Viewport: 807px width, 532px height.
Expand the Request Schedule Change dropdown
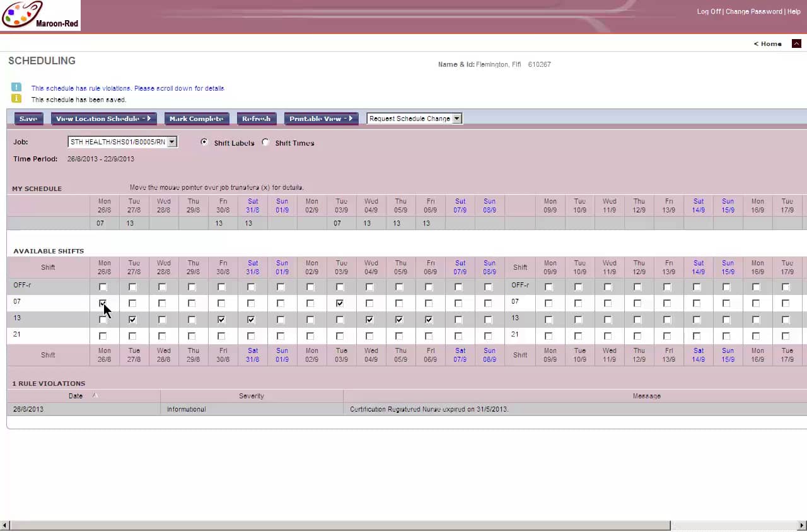457,119
